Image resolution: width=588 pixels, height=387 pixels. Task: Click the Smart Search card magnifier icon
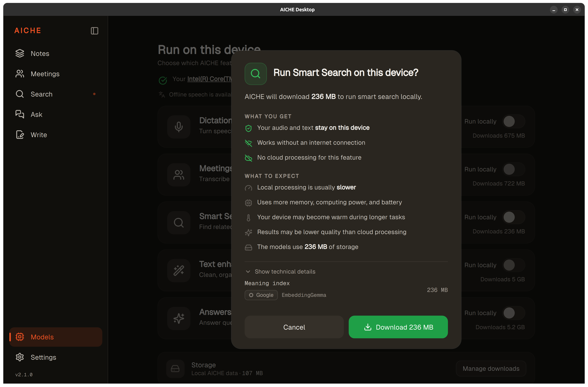pos(179,223)
